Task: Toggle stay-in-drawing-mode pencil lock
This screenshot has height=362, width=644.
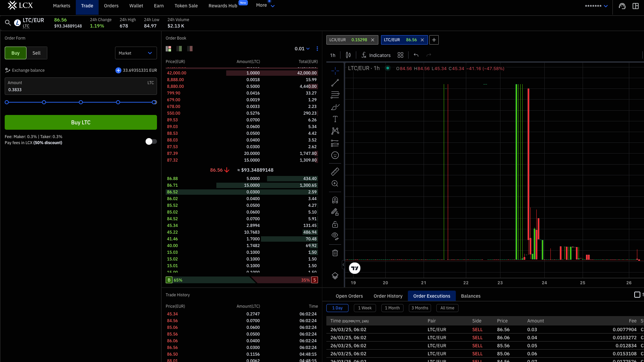Action: pos(335,212)
